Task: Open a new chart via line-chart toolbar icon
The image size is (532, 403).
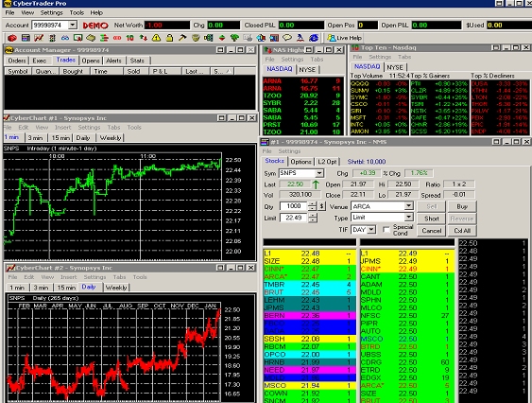Action: [39, 38]
